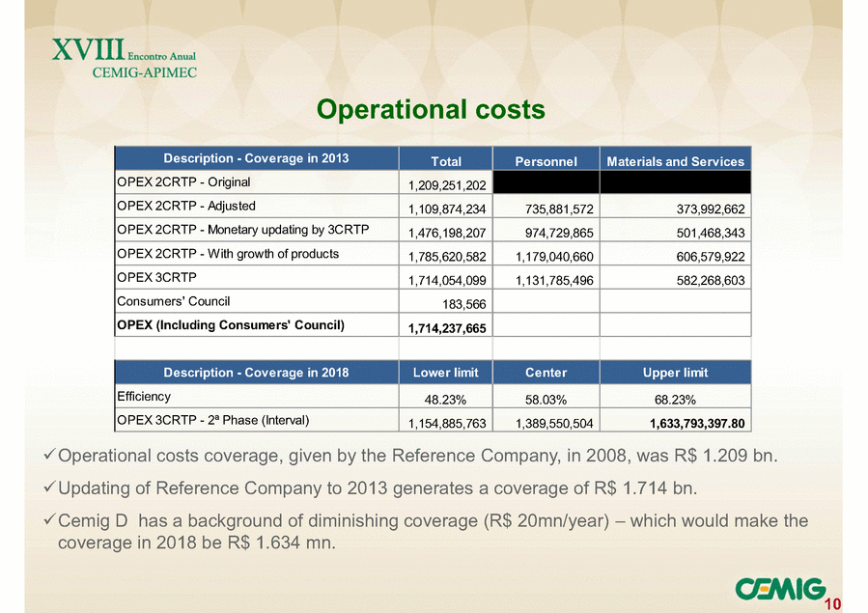Click the Materials and Services column header
The image size is (868, 613).
[x=675, y=161]
